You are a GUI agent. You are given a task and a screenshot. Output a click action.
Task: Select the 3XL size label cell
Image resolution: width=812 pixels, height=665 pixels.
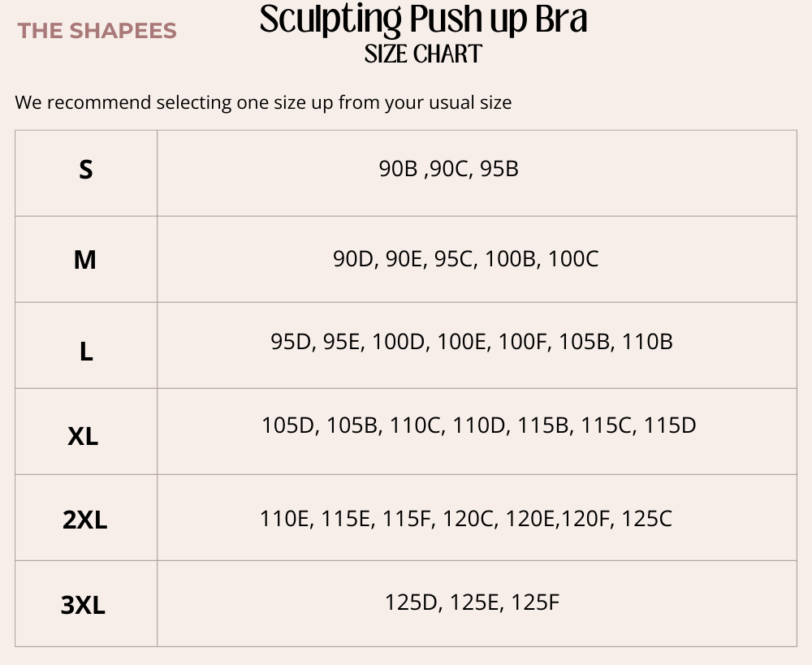(x=86, y=603)
